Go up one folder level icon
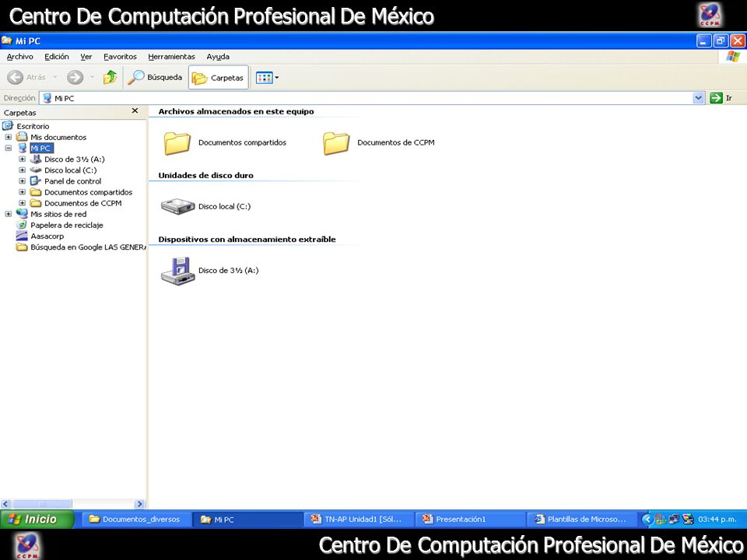Image resolution: width=747 pixels, height=560 pixels. 110,77
